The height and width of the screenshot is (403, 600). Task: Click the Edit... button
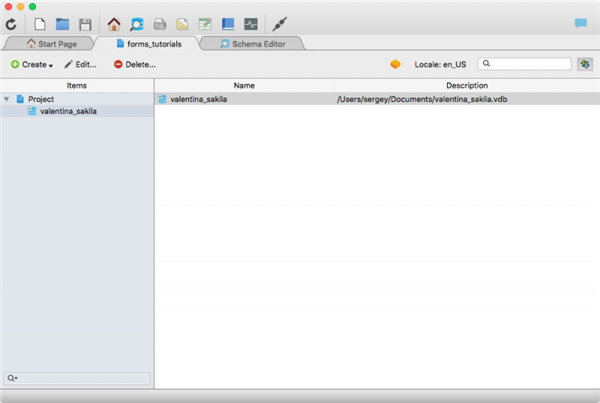[x=80, y=64]
